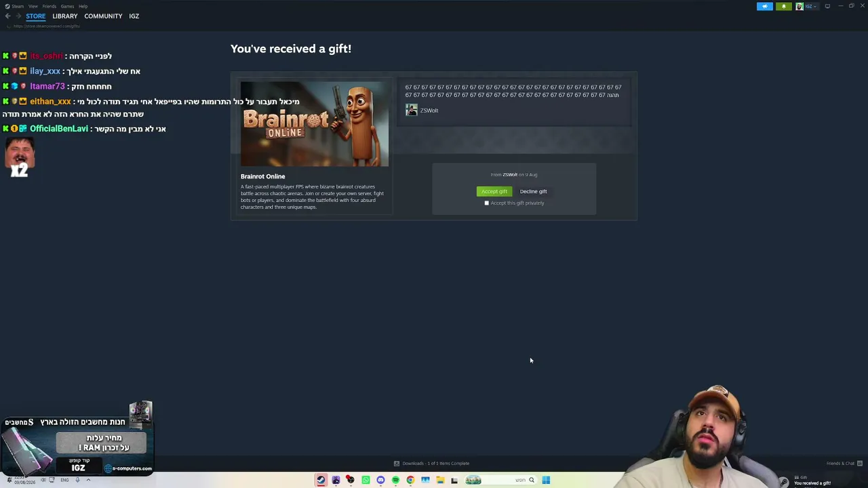Open the Friends & Chat panel
Image resolution: width=868 pixels, height=488 pixels.
[x=840, y=464]
